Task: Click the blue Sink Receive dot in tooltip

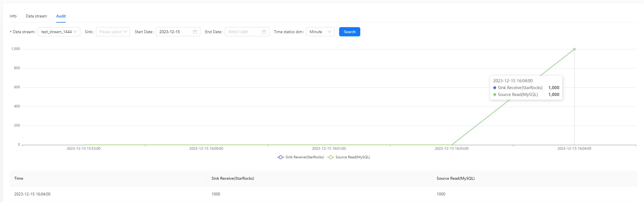Action: point(495,88)
